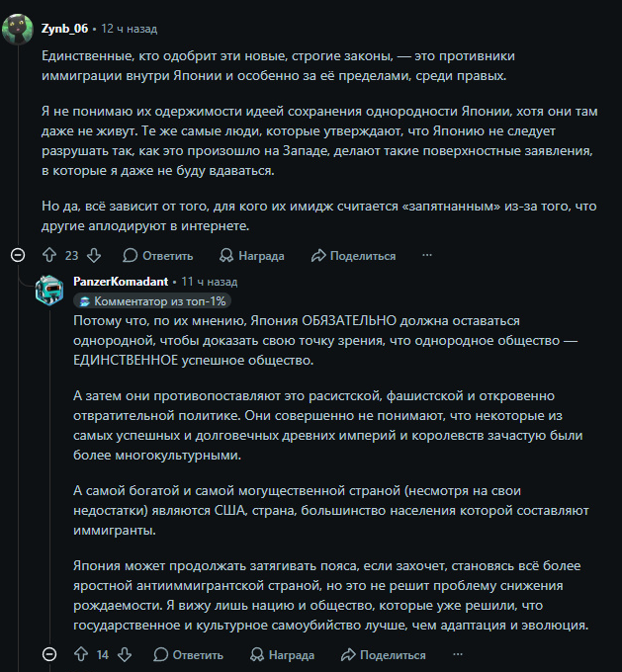This screenshot has height=672, width=622.
Task: Open PanzerKomadant username link
Action: click(121, 282)
